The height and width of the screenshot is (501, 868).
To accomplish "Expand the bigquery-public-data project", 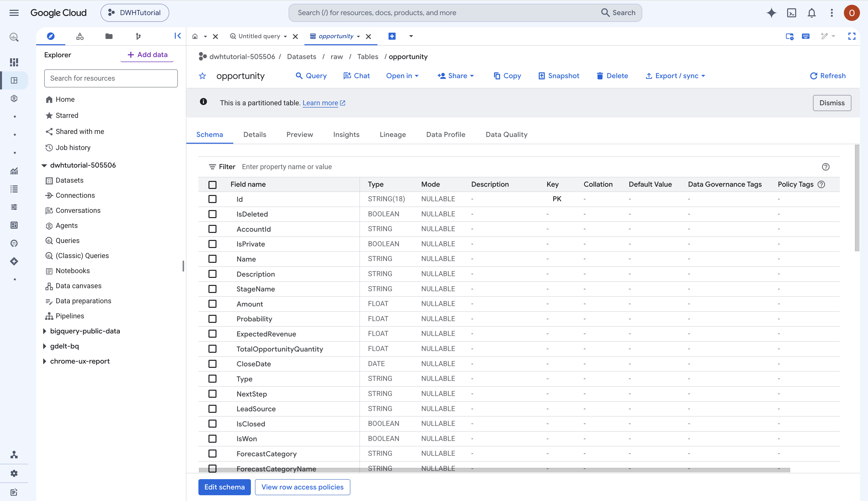I will point(44,331).
